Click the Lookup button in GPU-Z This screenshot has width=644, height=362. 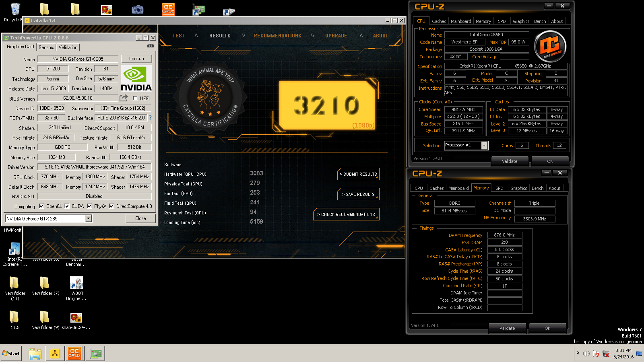tap(136, 59)
